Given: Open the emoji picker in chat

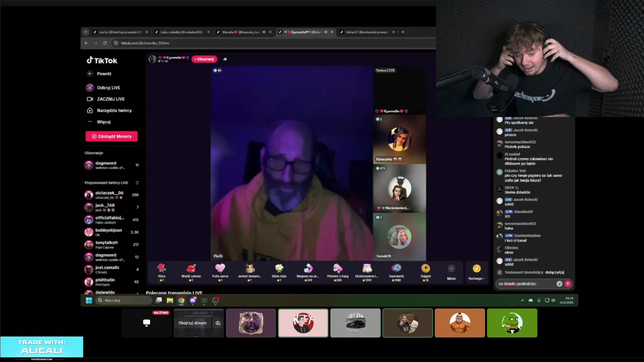Looking at the screenshot, I should [x=559, y=284].
